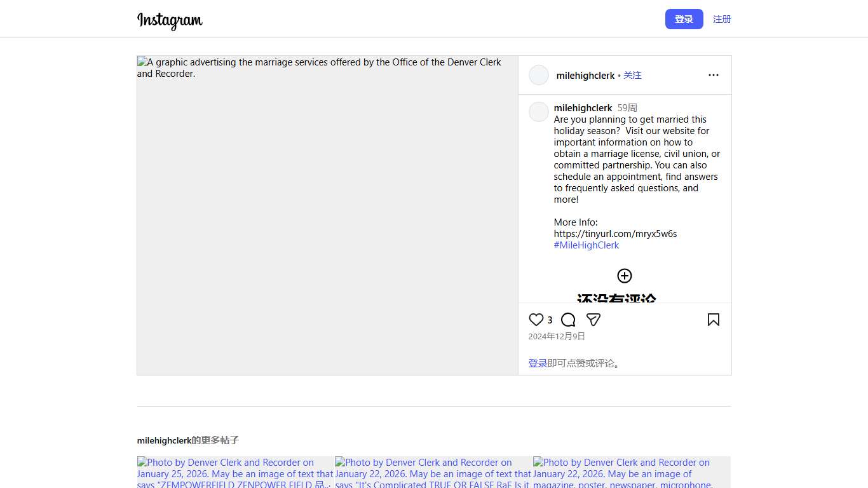Click the plus circle to load comments
The image size is (868, 488).
point(625,276)
